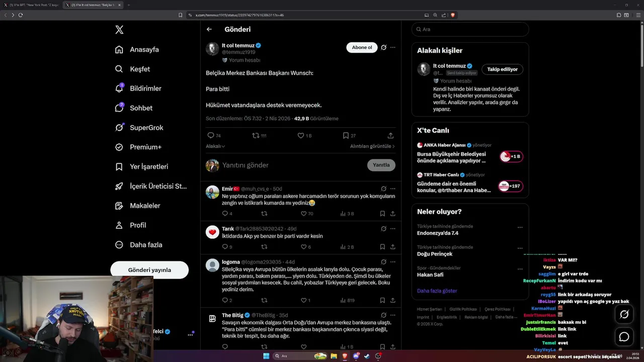
Task: Open more options on Emir's reply
Action: [x=393, y=189]
